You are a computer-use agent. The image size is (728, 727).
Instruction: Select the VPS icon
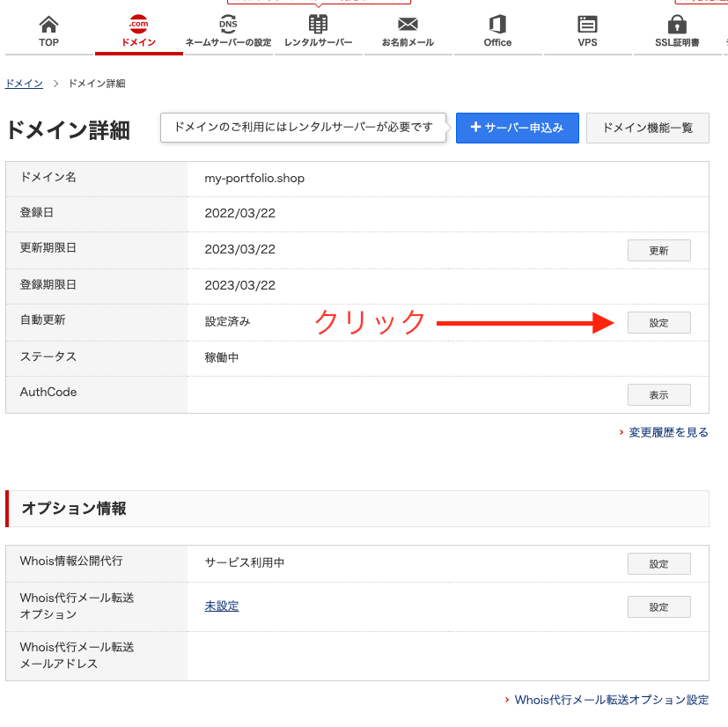click(586, 26)
